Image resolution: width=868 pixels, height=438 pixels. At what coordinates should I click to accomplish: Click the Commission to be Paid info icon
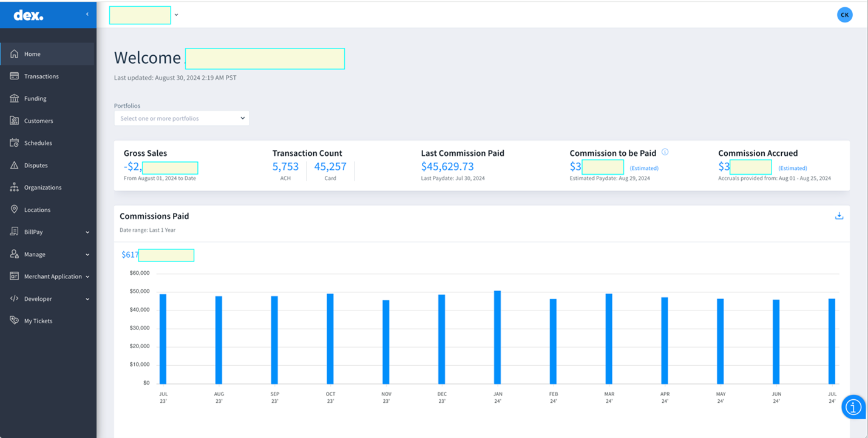(665, 152)
